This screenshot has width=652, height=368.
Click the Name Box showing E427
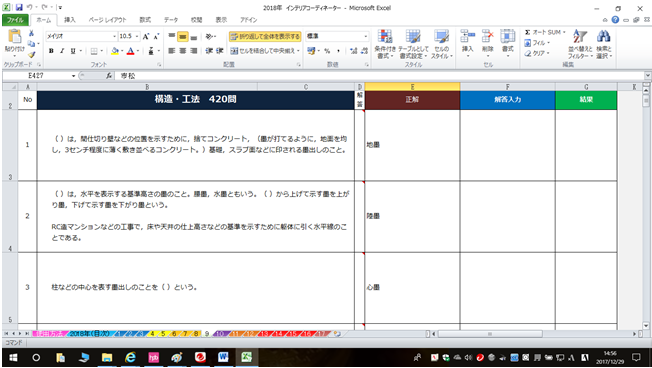39,76
